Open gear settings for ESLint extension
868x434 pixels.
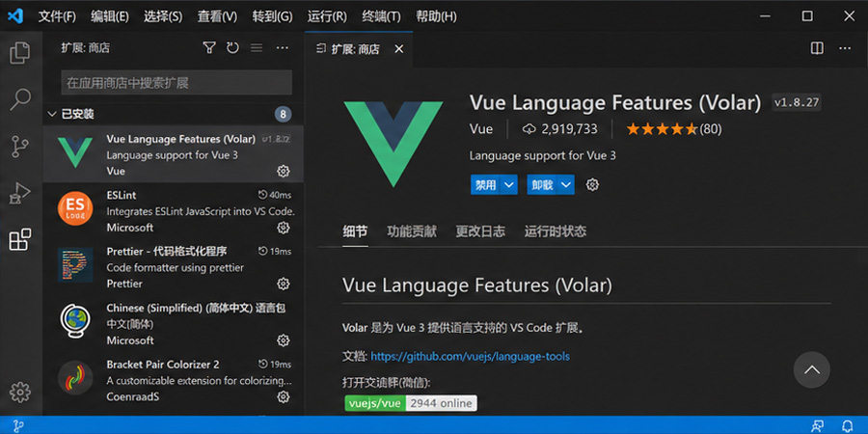tap(283, 228)
